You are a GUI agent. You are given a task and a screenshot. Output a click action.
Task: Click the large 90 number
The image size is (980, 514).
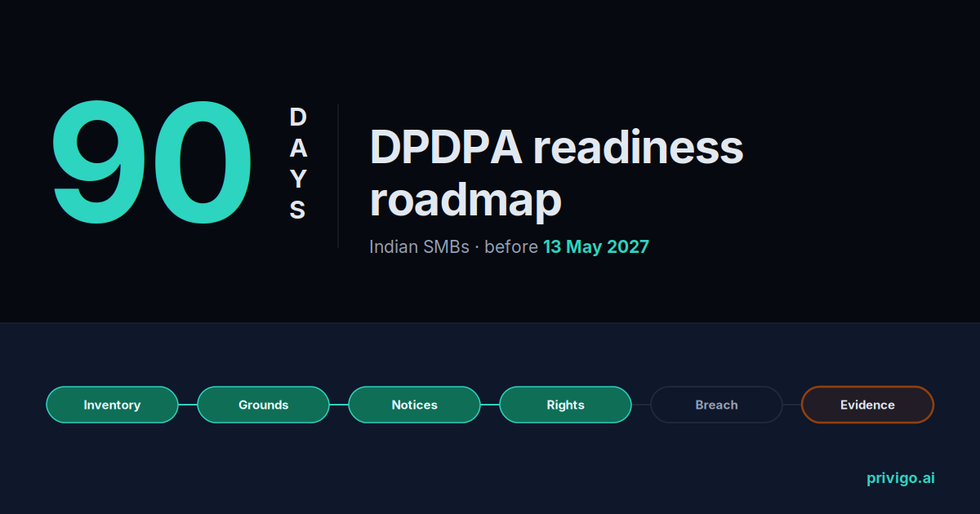[x=153, y=164]
